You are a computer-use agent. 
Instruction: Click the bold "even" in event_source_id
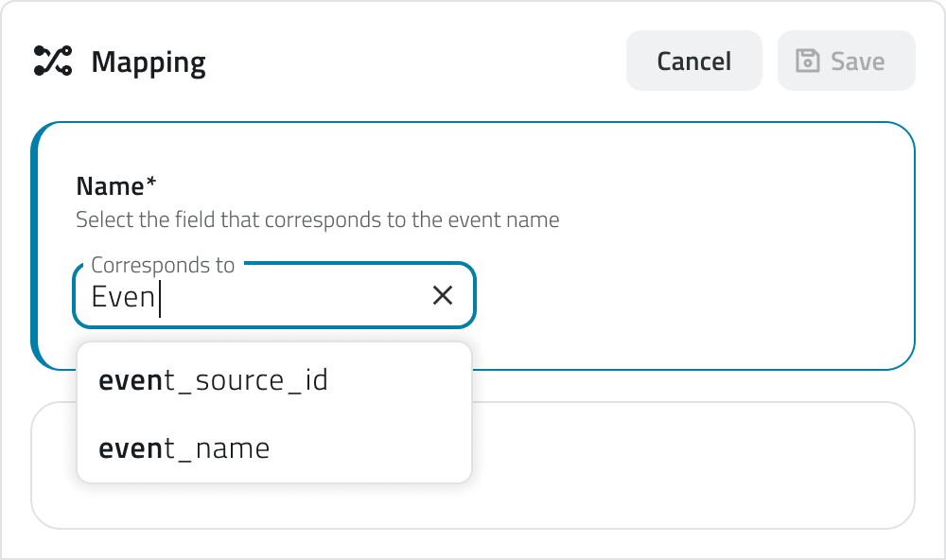click(131, 380)
